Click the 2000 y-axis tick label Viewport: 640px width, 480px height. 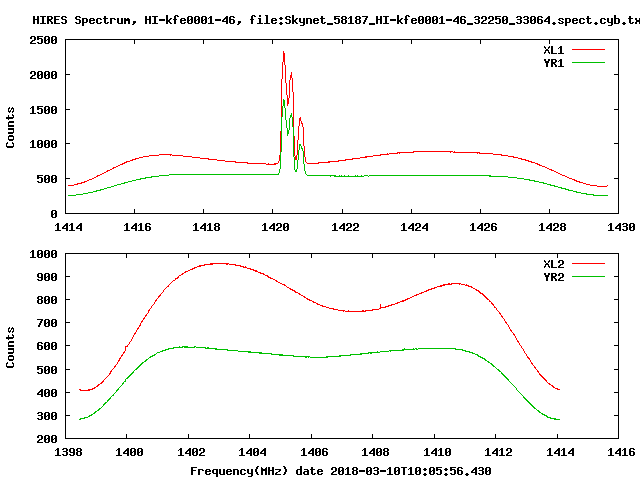pyautogui.click(x=43, y=75)
